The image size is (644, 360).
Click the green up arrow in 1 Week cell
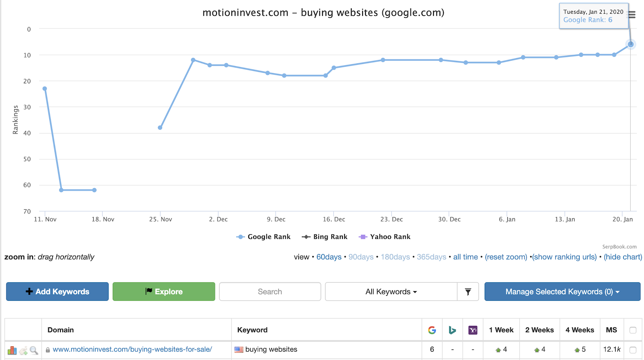[x=498, y=350]
